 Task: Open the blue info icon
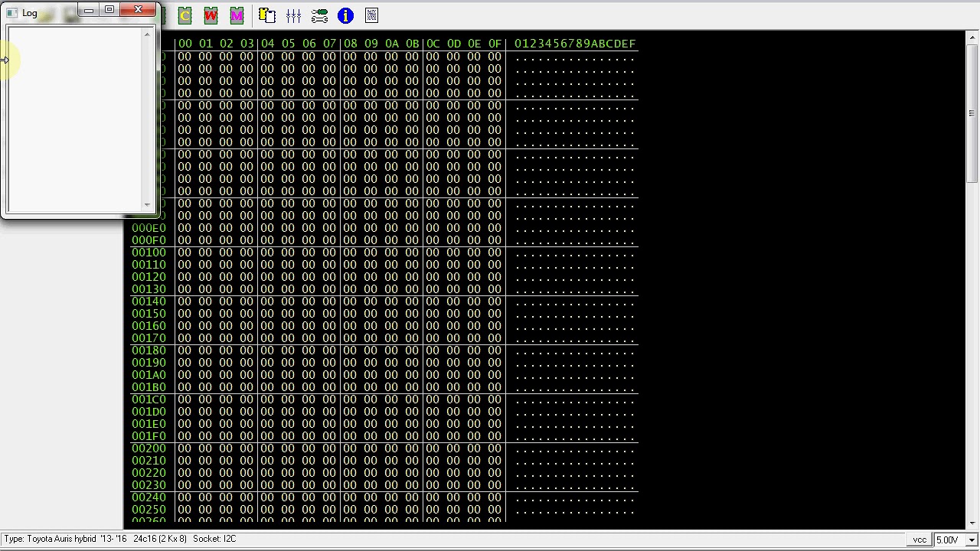click(345, 15)
